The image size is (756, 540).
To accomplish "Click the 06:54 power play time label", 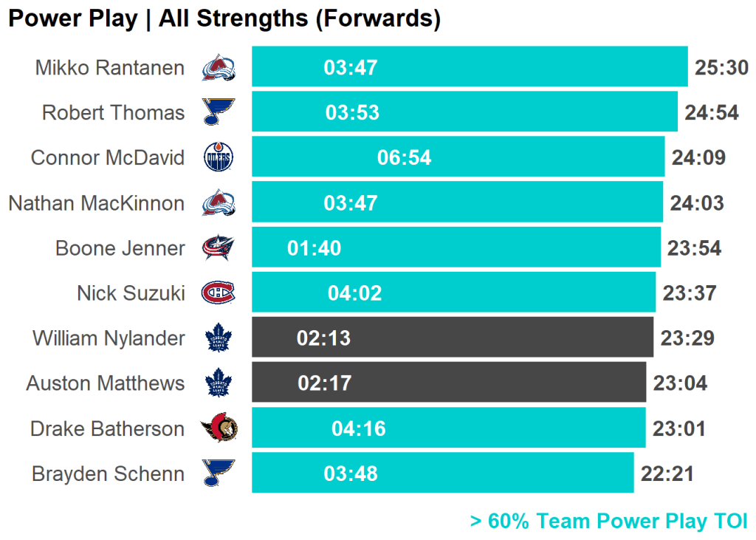I will pos(404,158).
